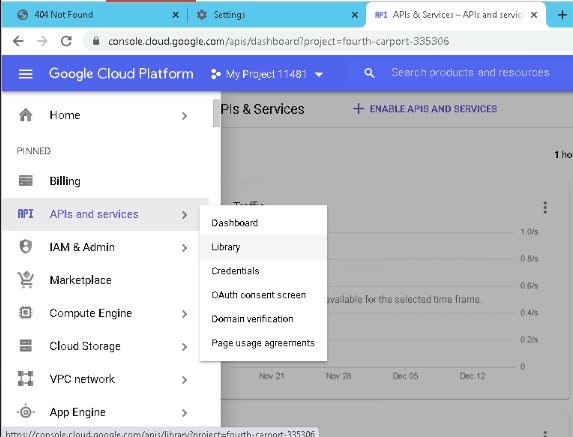Select Library from the submenu
The image size is (573, 437).
pos(263,247)
